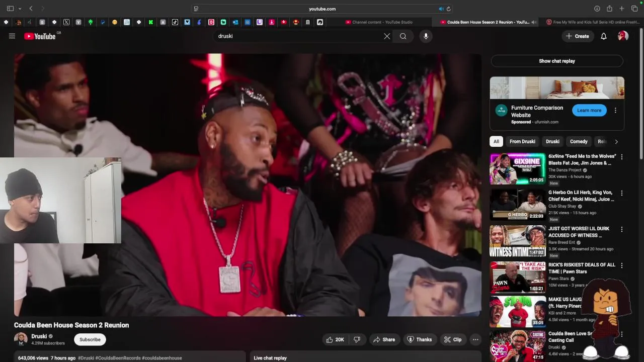
Task: Click the Thanks button
Action: [419, 339]
